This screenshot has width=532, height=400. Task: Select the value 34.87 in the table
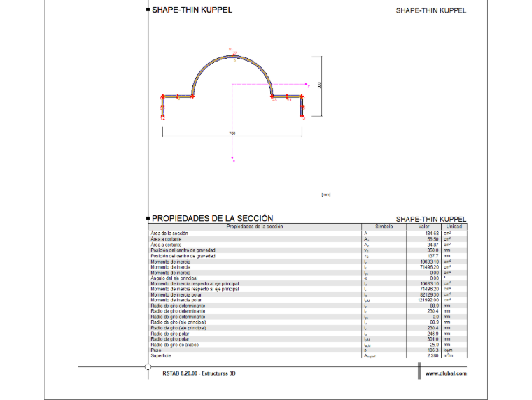click(433, 245)
